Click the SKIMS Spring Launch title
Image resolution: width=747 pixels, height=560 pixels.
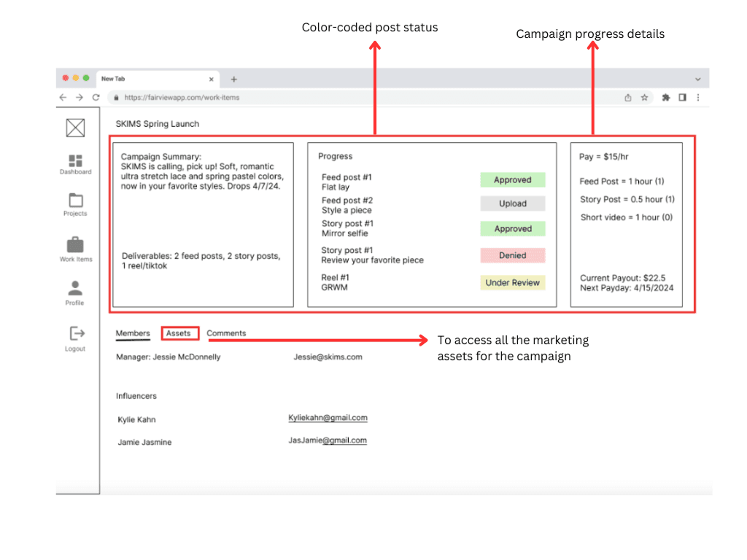click(158, 124)
